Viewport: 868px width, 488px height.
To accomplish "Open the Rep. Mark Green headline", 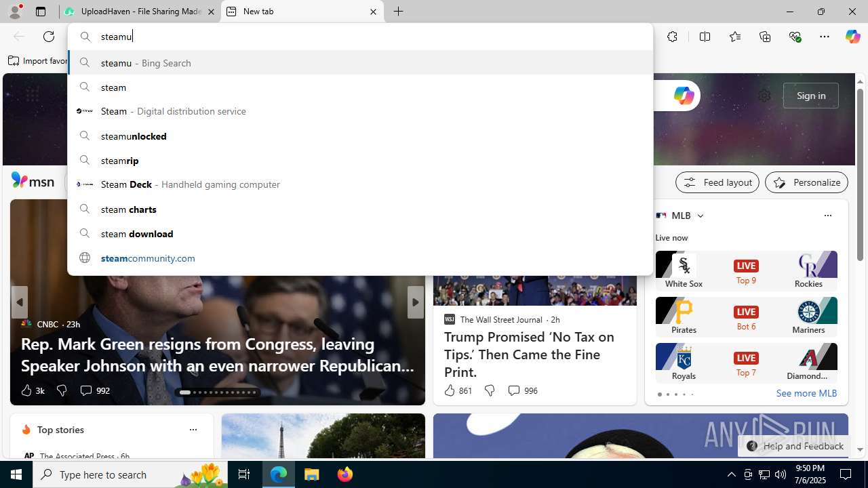I will (x=217, y=354).
